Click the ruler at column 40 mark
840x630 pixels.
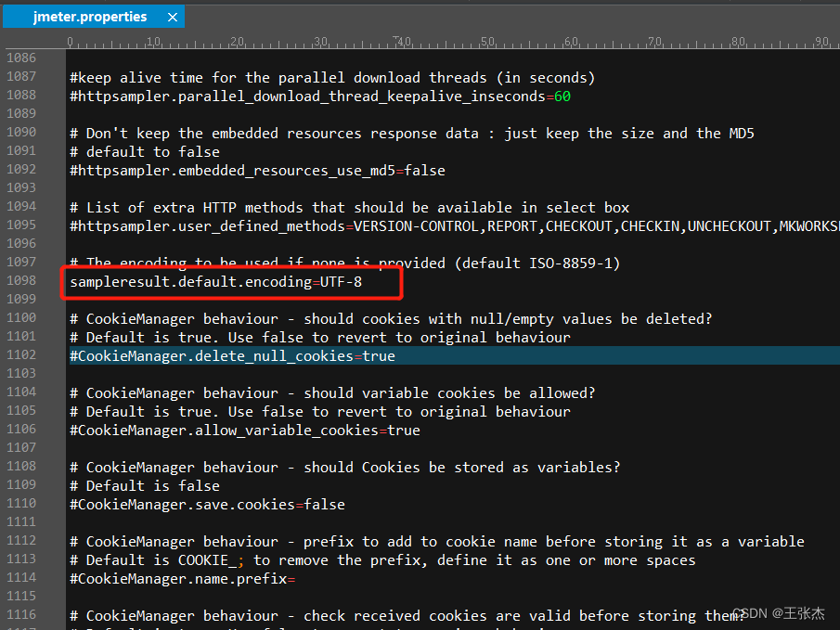[404, 43]
